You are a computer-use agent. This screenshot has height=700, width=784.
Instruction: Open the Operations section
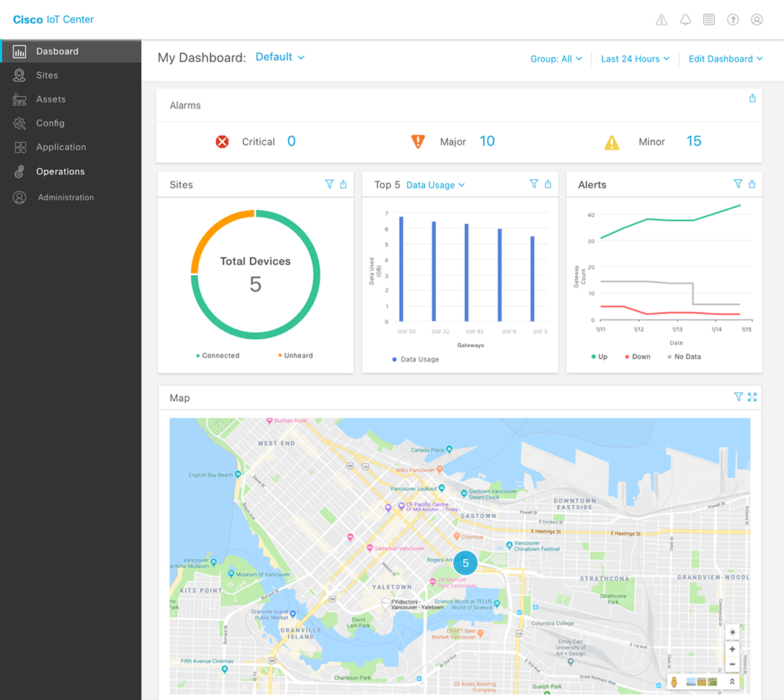[x=60, y=171]
